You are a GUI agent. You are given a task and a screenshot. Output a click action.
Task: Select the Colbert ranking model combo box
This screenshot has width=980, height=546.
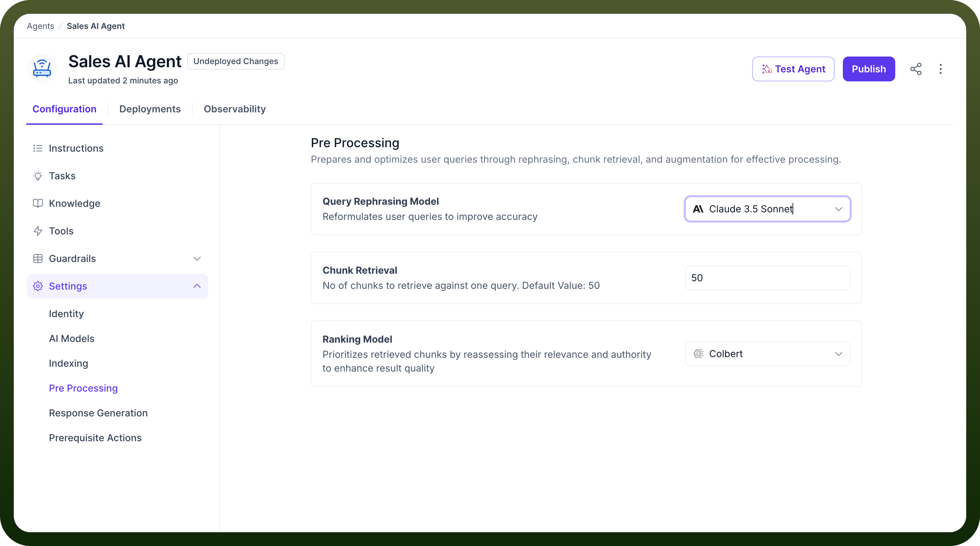(x=767, y=354)
